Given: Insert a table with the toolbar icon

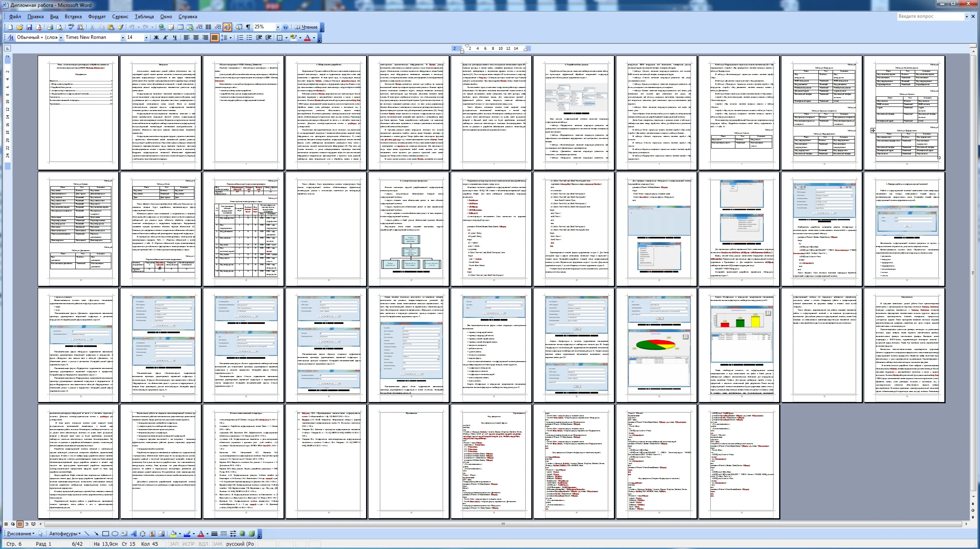Looking at the screenshot, I should pyautogui.click(x=181, y=27).
